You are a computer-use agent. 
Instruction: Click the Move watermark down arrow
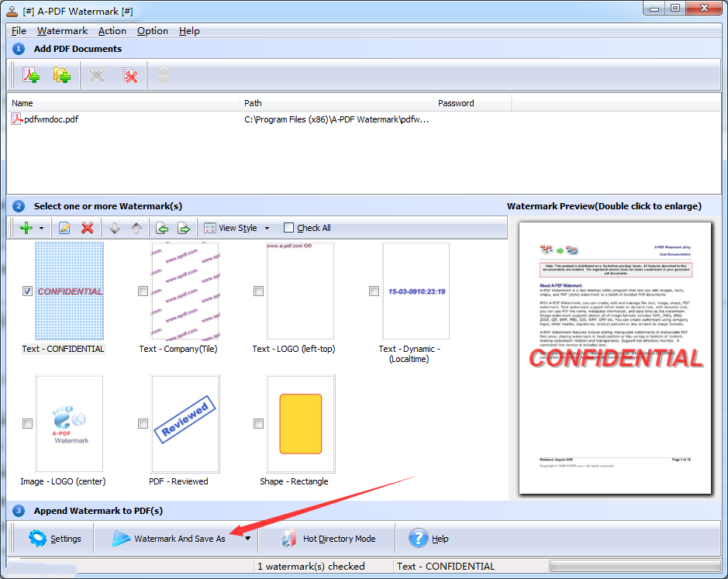coord(115,228)
